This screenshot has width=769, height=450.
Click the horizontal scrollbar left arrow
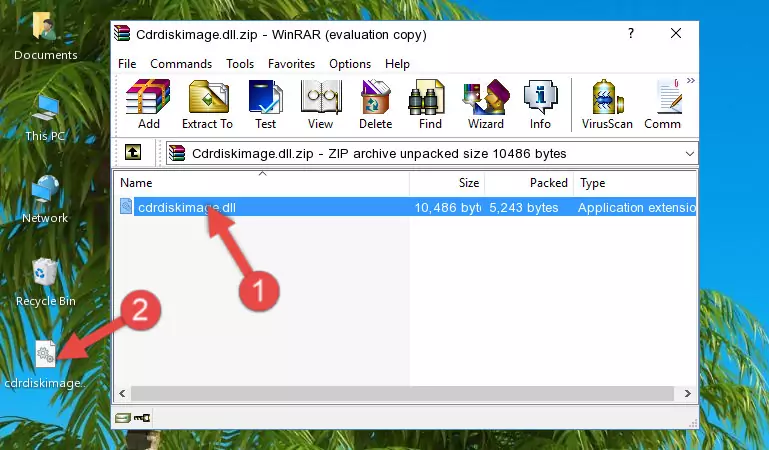coord(123,393)
